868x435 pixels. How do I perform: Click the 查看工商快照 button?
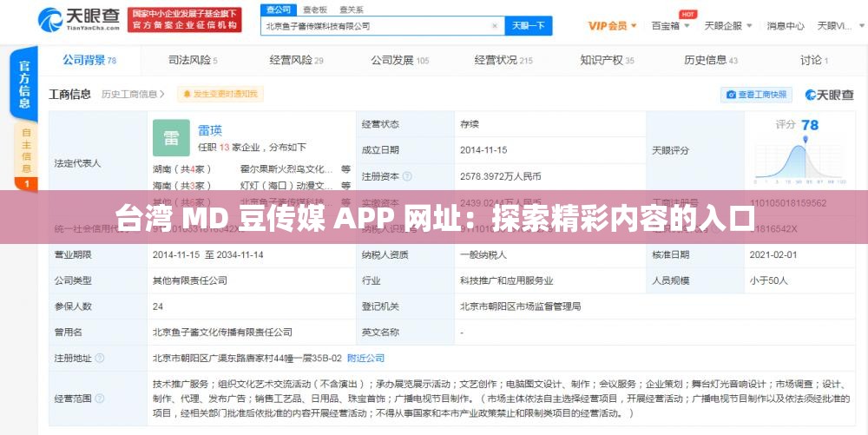756,95
